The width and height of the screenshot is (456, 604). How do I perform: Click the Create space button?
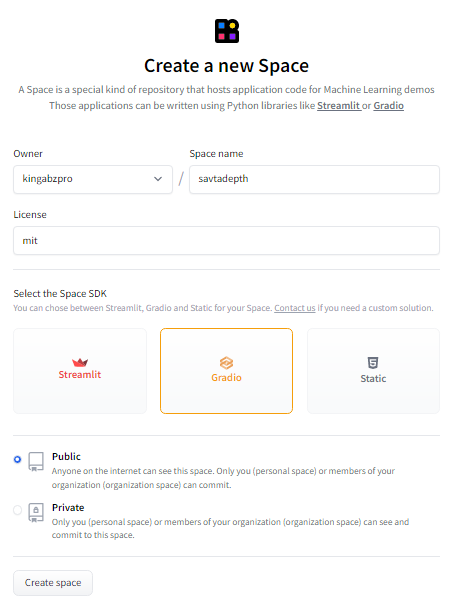[53, 583]
